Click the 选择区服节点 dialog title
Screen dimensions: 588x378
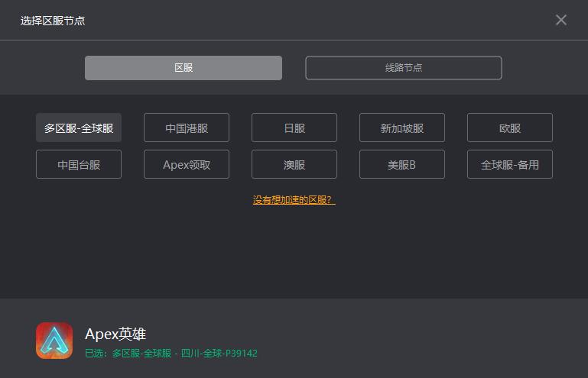(53, 21)
